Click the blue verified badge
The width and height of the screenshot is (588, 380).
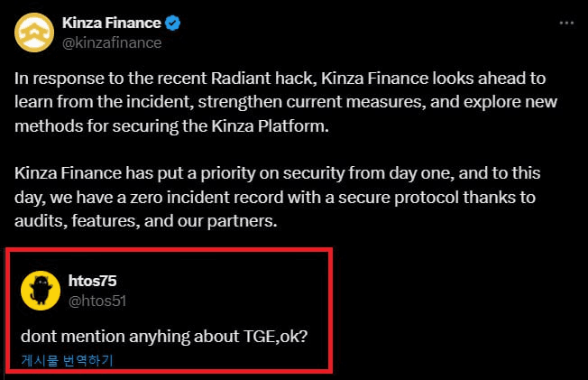[x=173, y=23]
